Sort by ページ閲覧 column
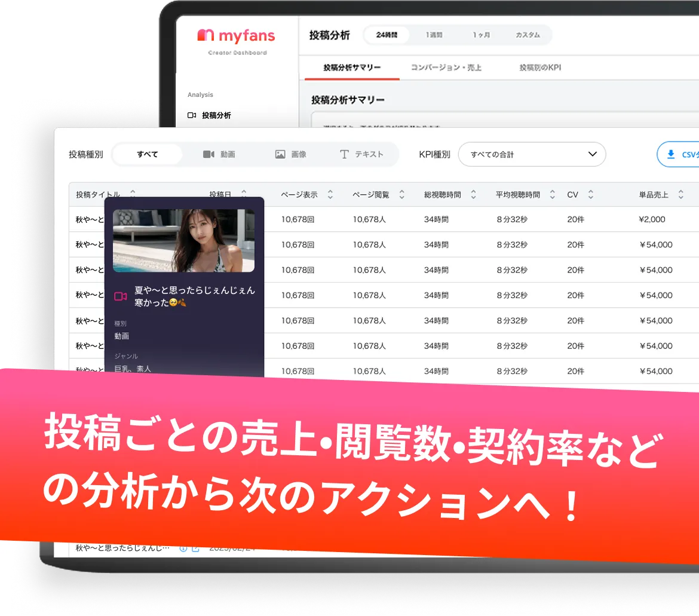Image resolution: width=699 pixels, height=616 pixels. pos(401,194)
